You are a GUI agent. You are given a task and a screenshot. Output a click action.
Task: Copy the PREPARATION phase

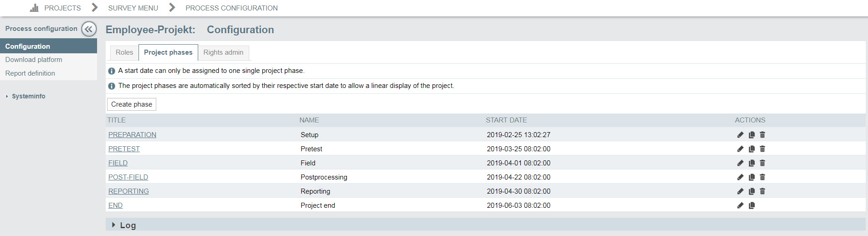coord(752,135)
